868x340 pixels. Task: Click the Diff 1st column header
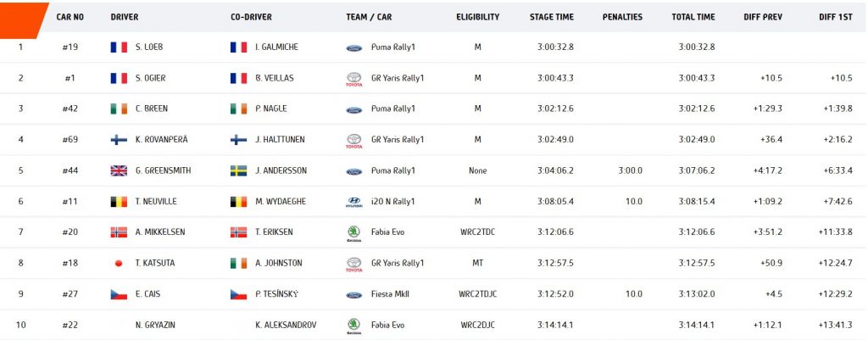[835, 17]
